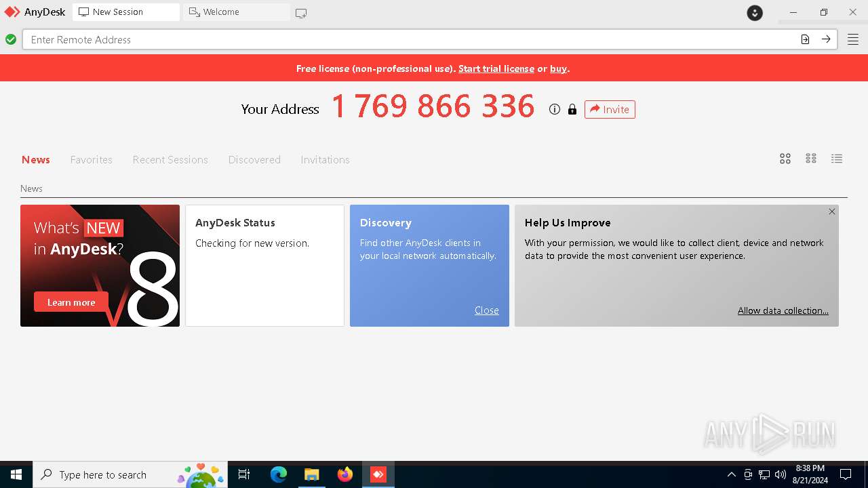The width and height of the screenshot is (868, 488).
Task: Click Close on the Discovery card
Action: point(487,310)
